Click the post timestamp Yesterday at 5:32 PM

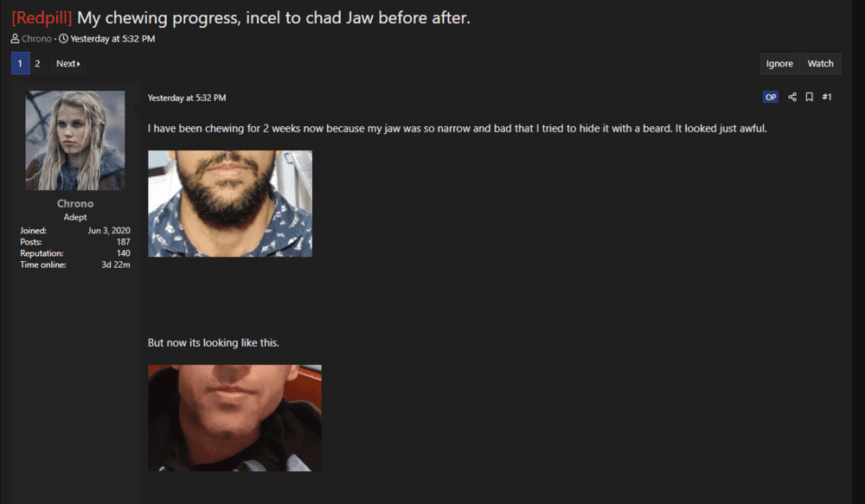(x=187, y=98)
